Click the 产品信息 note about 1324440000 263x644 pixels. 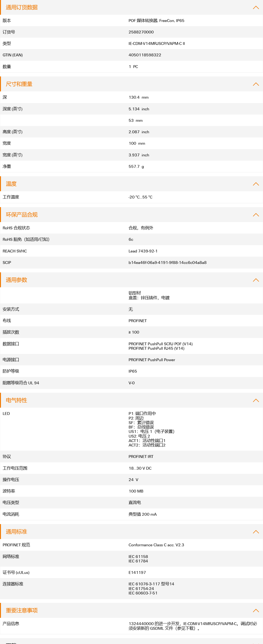pyautogui.click(x=193, y=626)
